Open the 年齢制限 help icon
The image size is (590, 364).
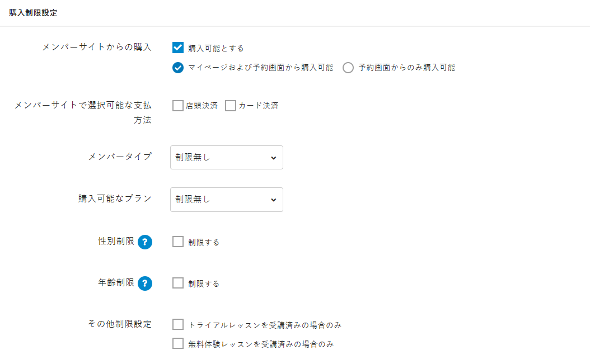145,283
